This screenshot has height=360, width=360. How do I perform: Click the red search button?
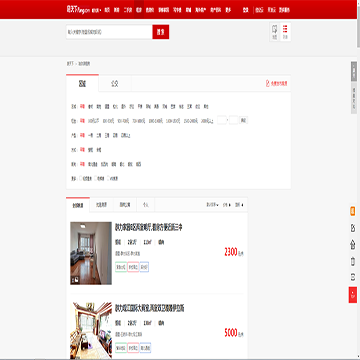pos(161,32)
